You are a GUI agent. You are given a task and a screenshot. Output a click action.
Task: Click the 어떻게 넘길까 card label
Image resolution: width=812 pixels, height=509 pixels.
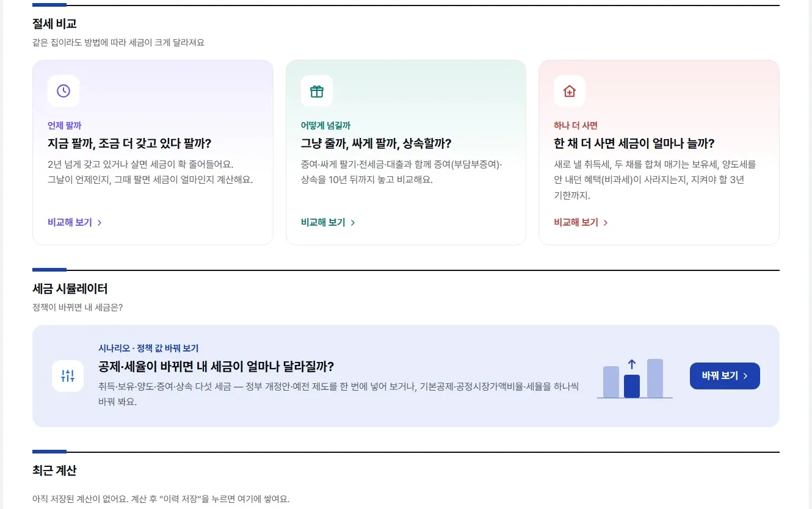coord(326,125)
